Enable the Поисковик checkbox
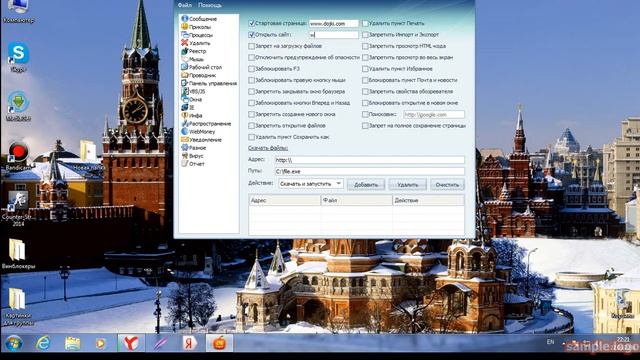Screen dimensions: 640x360 365,115
